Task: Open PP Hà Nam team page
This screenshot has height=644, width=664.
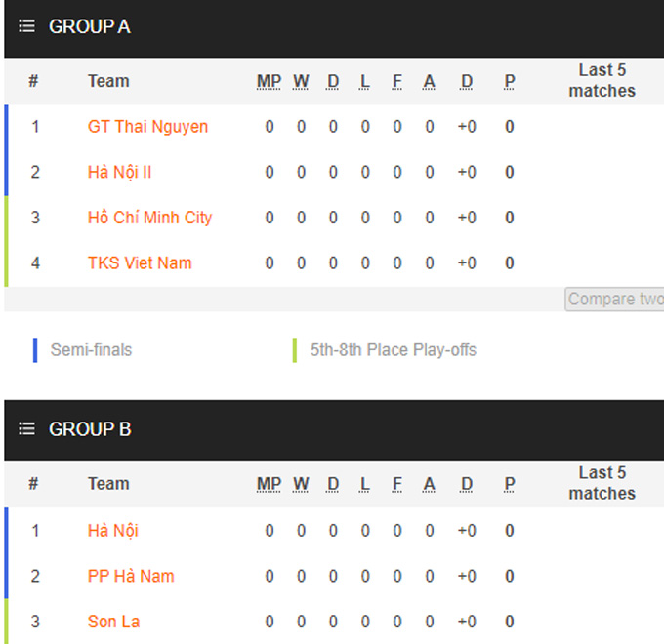Action: pyautogui.click(x=131, y=577)
